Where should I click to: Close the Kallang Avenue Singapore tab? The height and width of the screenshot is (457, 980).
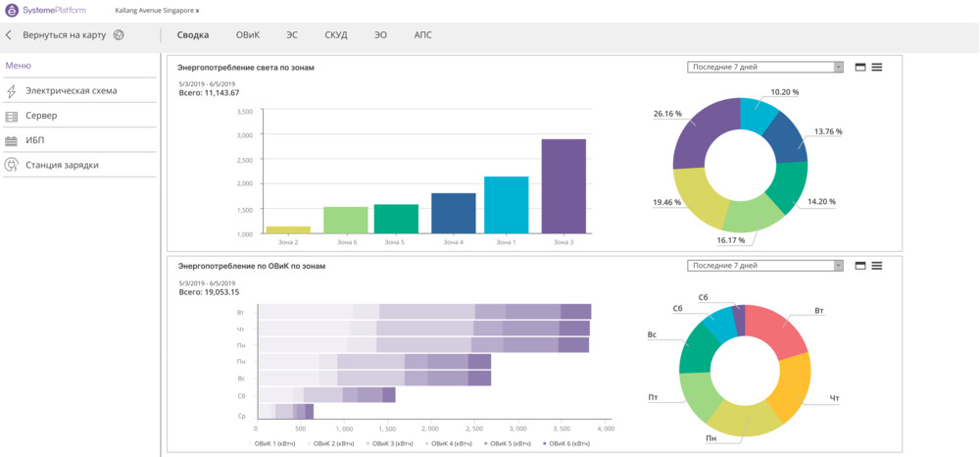197,10
